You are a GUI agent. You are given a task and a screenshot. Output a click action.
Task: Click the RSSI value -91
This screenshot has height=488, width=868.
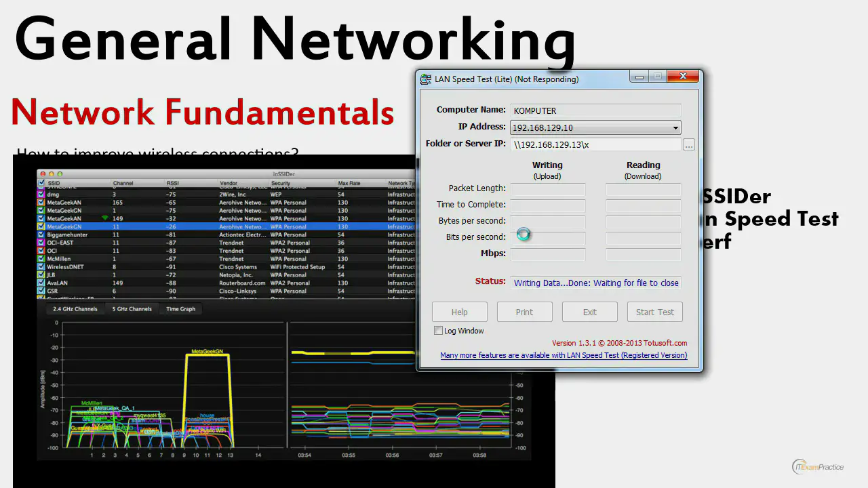pos(171,267)
